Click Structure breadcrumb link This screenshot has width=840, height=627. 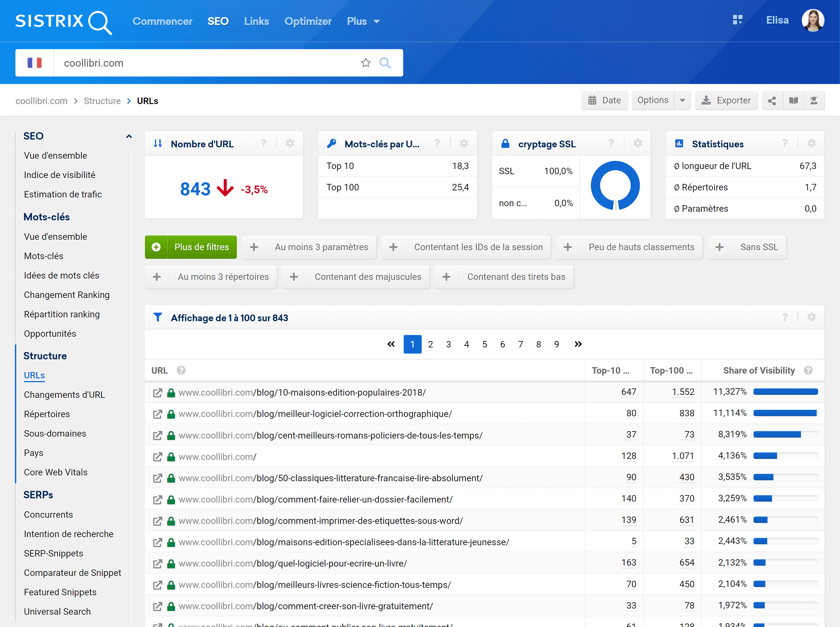(x=102, y=101)
